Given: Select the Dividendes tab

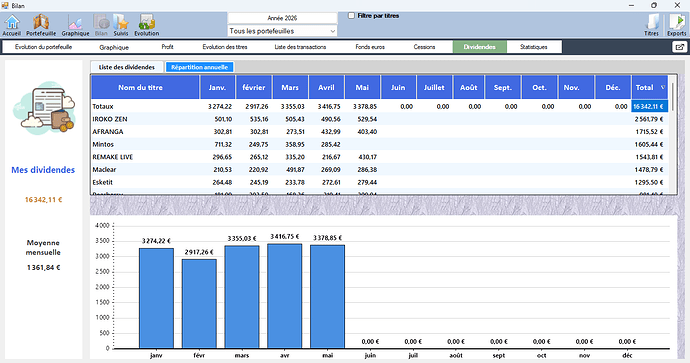Looking at the screenshot, I should 480,47.
